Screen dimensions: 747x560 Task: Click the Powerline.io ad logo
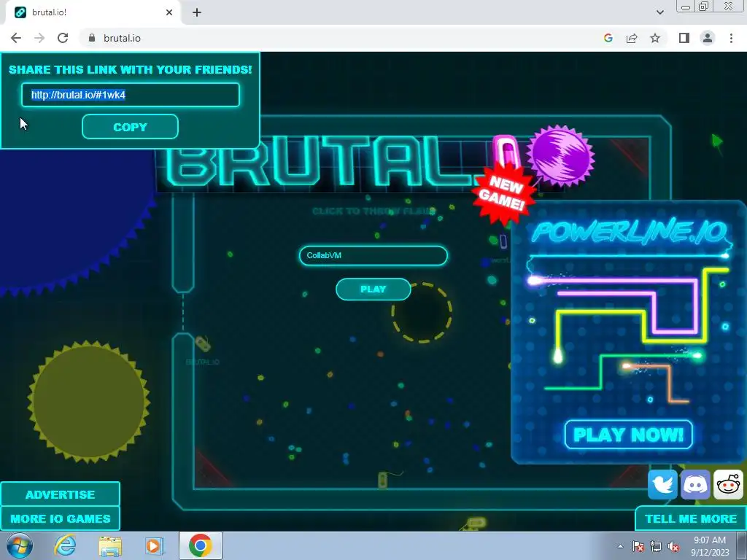630,233
